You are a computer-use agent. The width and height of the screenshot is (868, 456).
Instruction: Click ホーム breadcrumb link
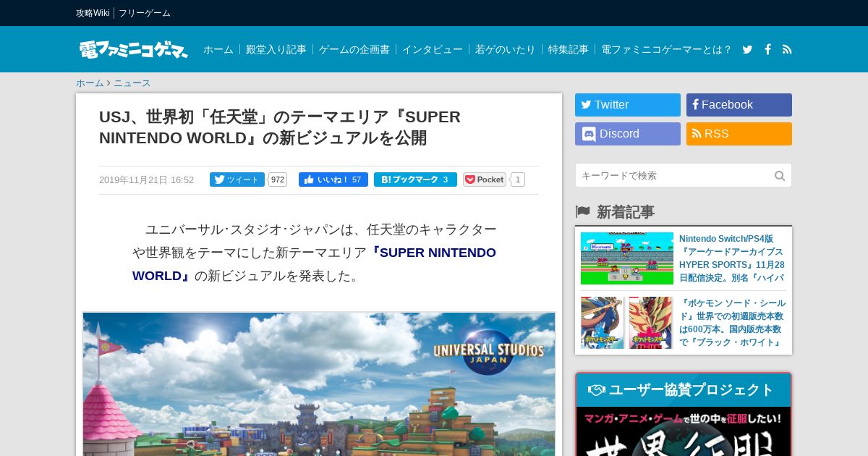tap(90, 83)
